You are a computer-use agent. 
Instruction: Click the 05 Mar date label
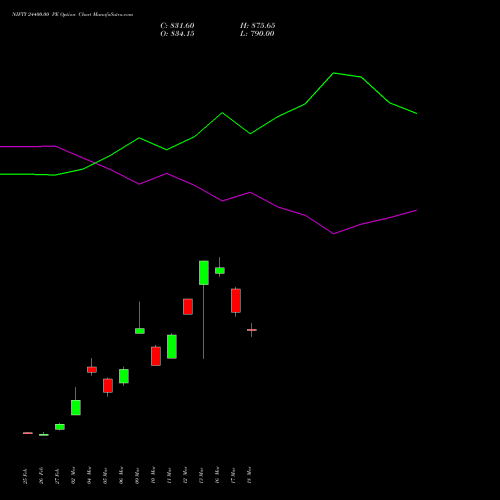106,475
